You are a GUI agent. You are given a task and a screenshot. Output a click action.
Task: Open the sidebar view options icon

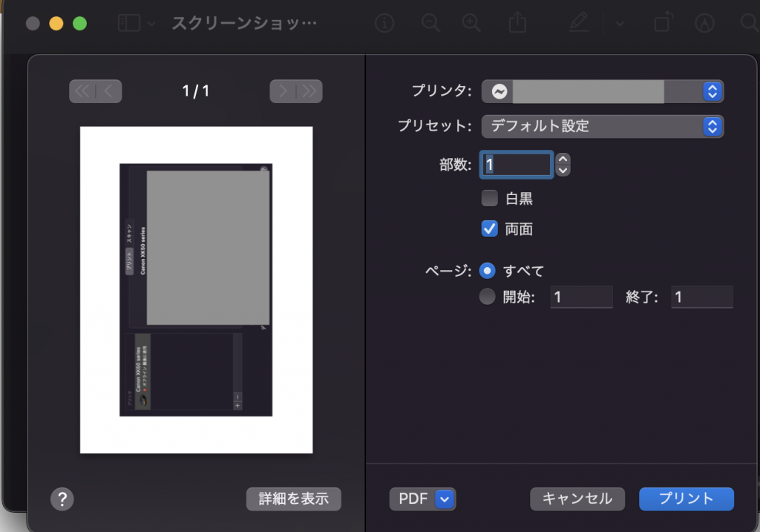pos(131,23)
